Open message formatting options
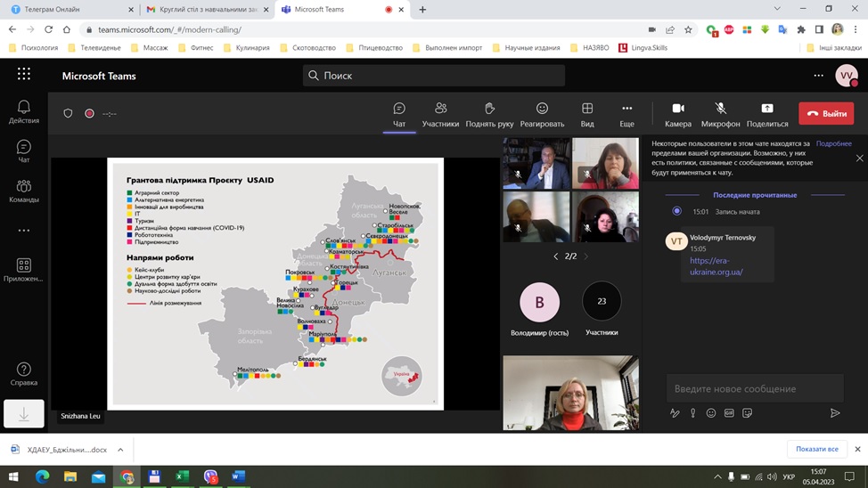 coord(675,413)
